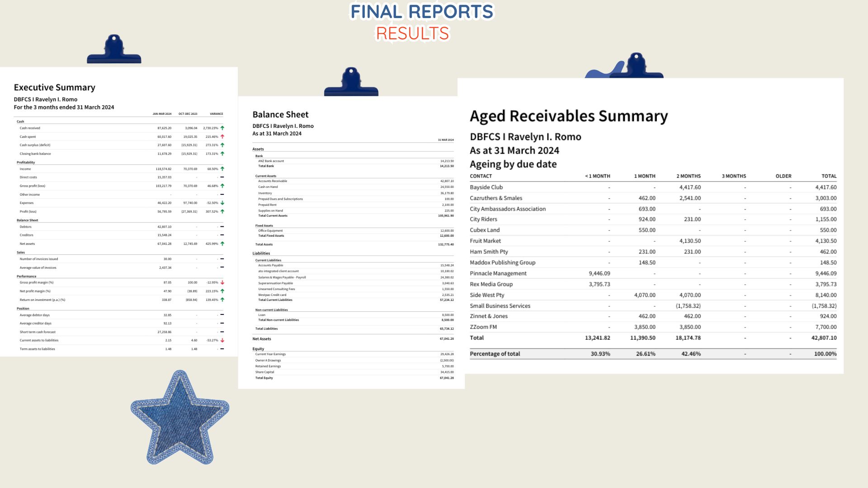Select the Aged Receivables Summary heading

click(569, 116)
